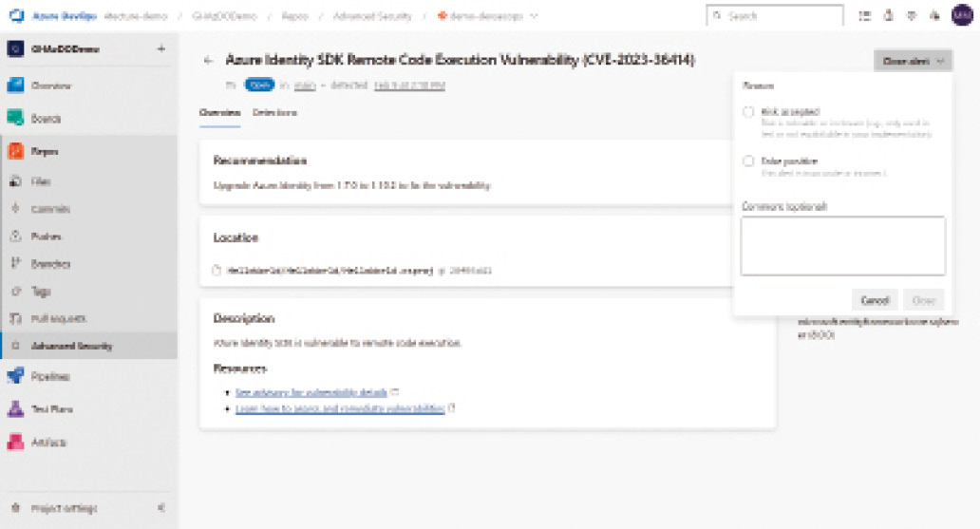Click the commit hash next to file location
The image size is (980, 529).
pyautogui.click(x=470, y=271)
